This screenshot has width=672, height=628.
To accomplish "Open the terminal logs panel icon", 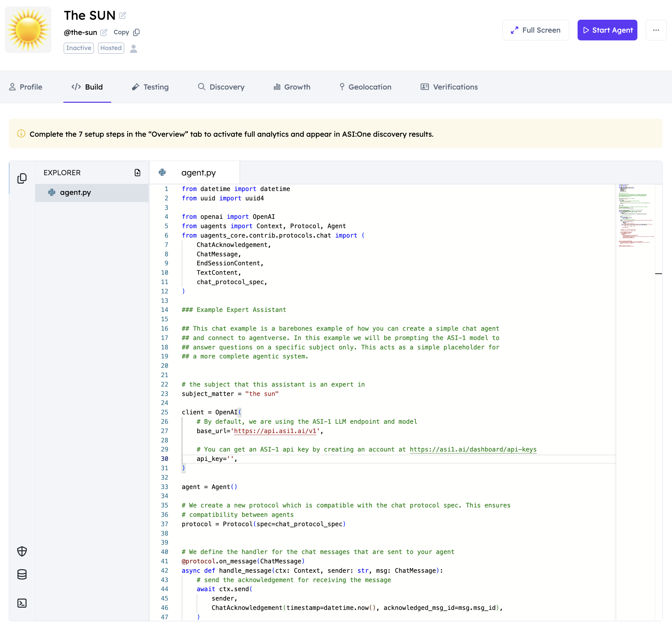I will coord(22,603).
